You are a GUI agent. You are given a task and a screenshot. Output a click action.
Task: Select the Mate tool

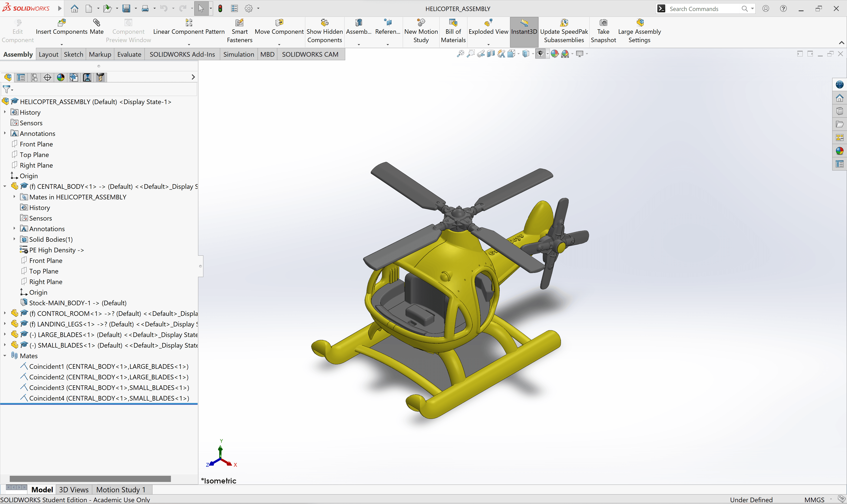[x=96, y=27]
